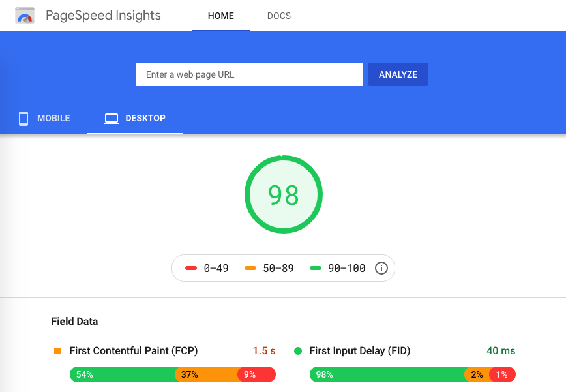The height and width of the screenshot is (392, 566).
Task: Click the 54% green FCP bar segment
Action: (123, 374)
